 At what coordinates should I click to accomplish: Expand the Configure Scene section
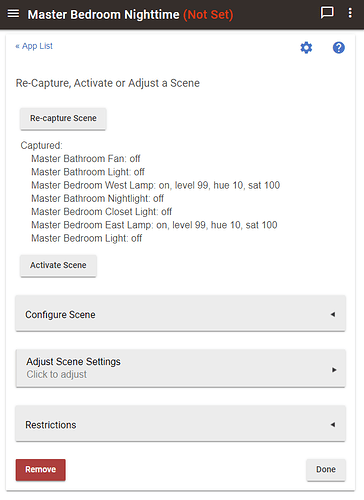(180, 314)
